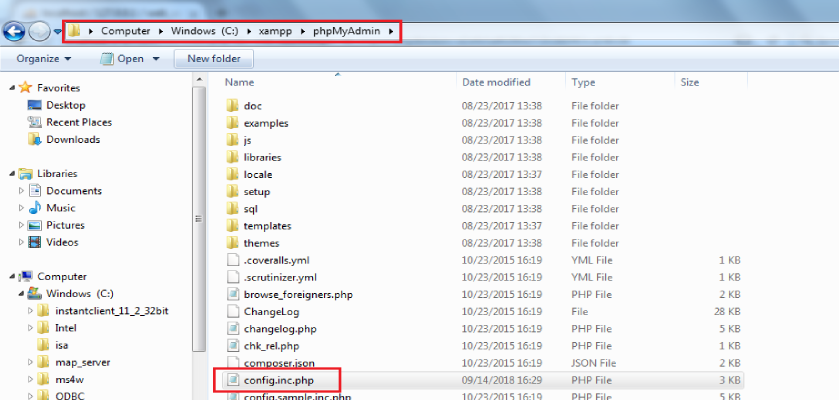
Task: Sort by Date modified column header
Action: click(x=496, y=82)
